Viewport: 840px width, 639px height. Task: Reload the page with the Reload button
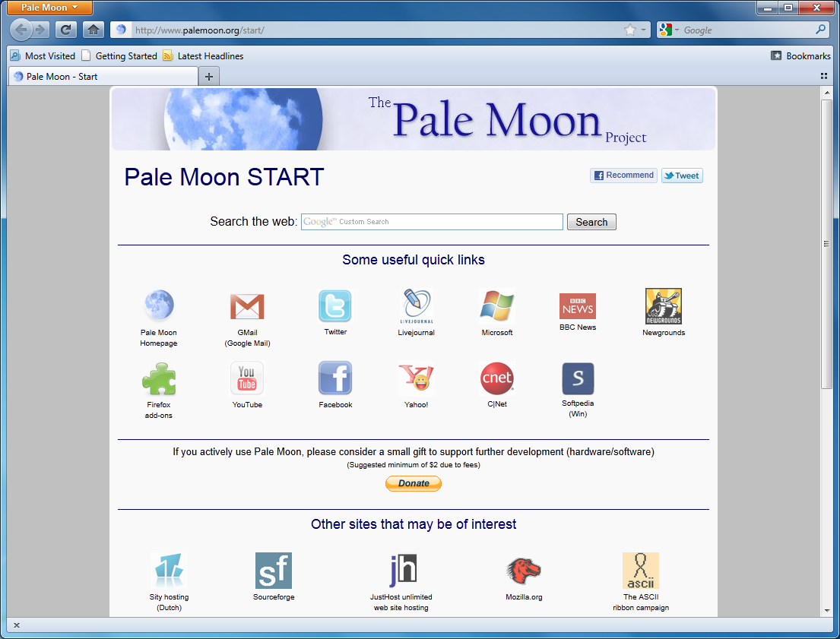[x=65, y=30]
